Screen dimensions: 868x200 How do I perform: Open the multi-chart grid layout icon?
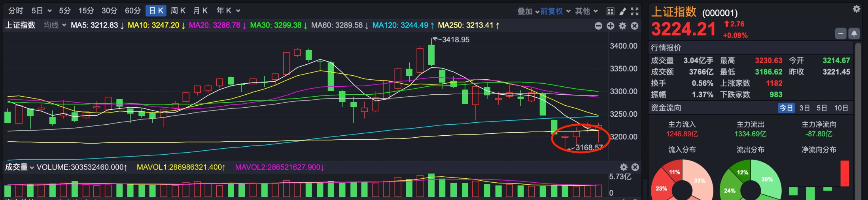(x=611, y=11)
